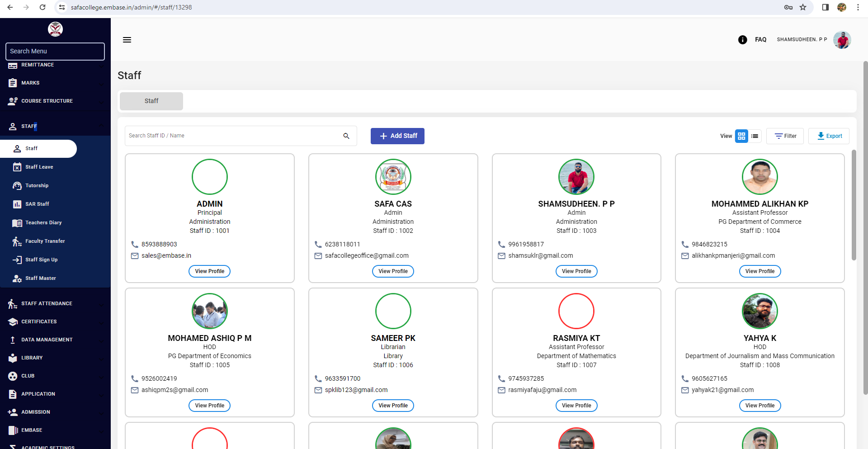868x449 pixels.
Task: Click email sales@embase.in
Action: click(x=166, y=255)
